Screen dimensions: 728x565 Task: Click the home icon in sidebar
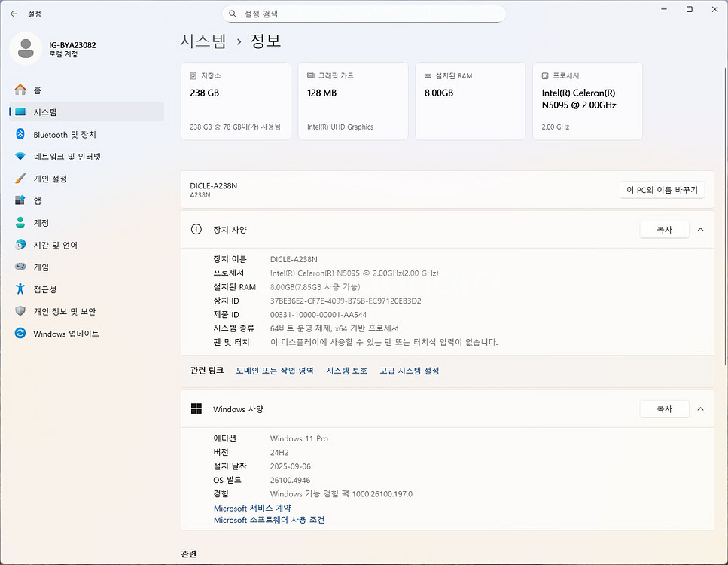[x=20, y=90]
